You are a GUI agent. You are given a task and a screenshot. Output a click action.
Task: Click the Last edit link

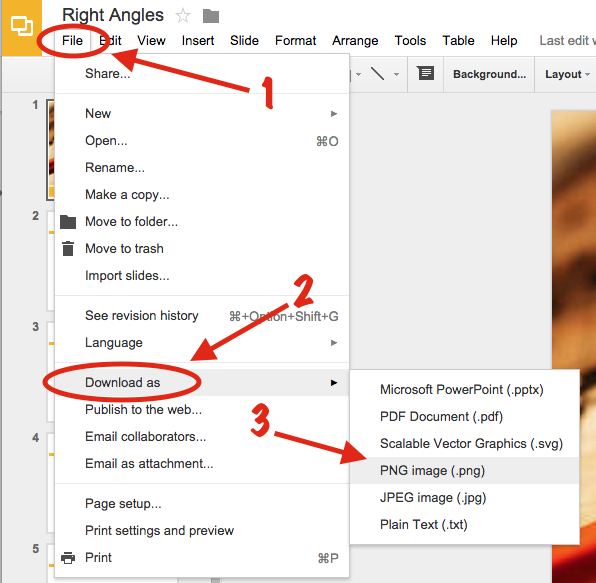tap(567, 40)
